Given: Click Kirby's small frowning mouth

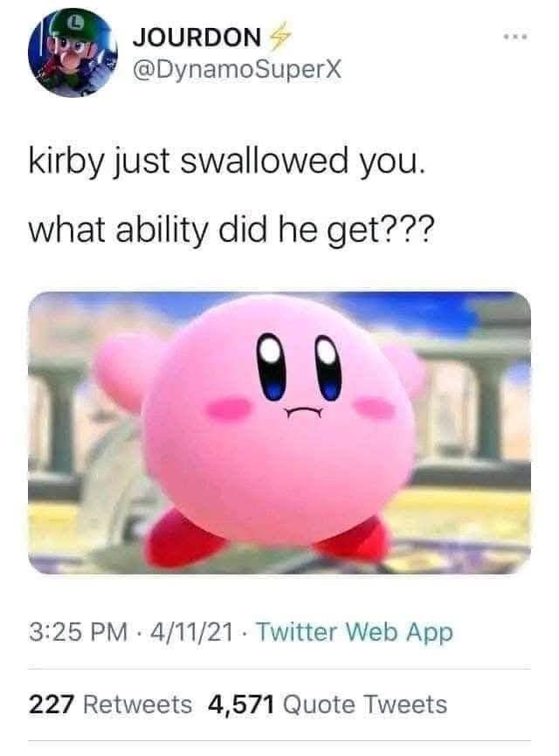Looking at the screenshot, I should click(x=303, y=413).
